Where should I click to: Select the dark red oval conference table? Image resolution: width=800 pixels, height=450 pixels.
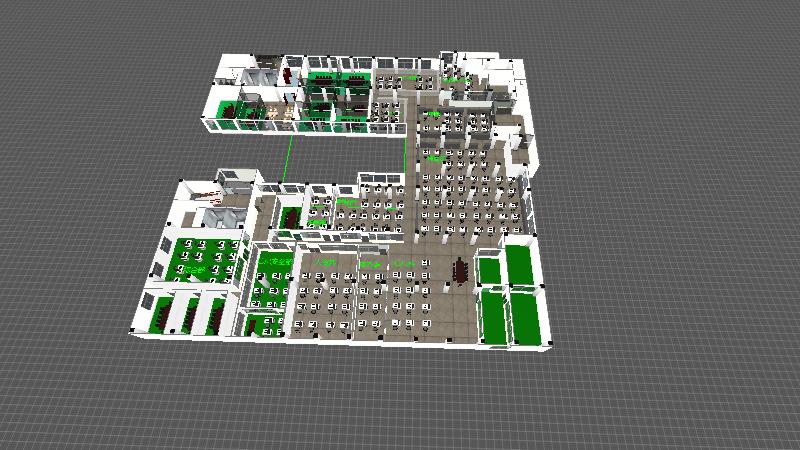461,270
